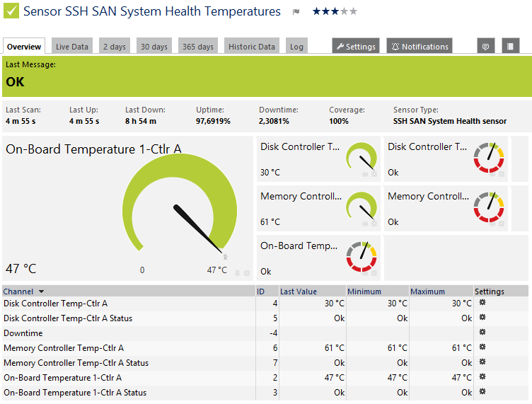Click the Uptime value 97,6919%
Screen dimensions: 532x404
(x=213, y=121)
